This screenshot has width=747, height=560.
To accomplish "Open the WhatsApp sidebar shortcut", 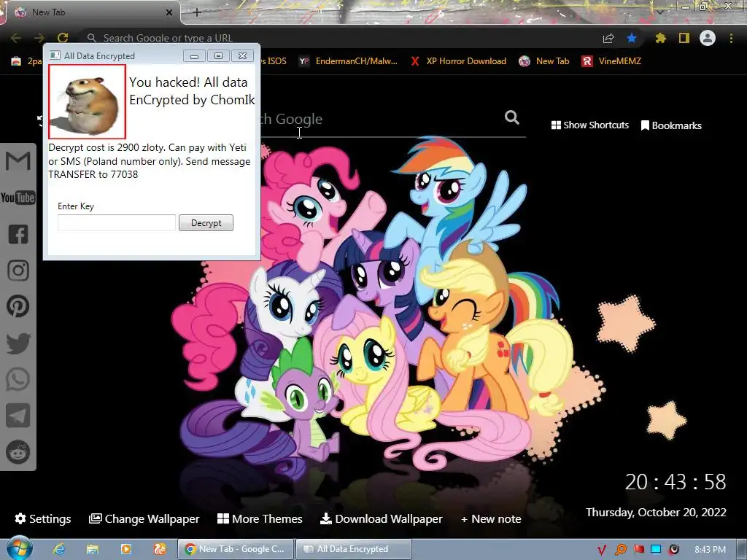I will pos(18,379).
